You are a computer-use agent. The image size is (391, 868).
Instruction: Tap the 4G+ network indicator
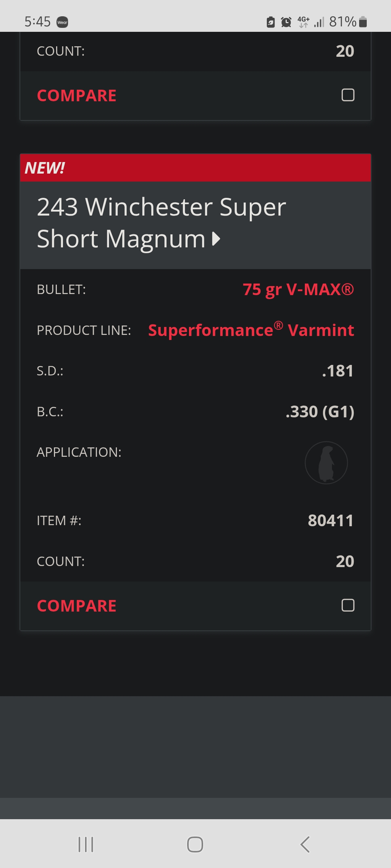303,22
